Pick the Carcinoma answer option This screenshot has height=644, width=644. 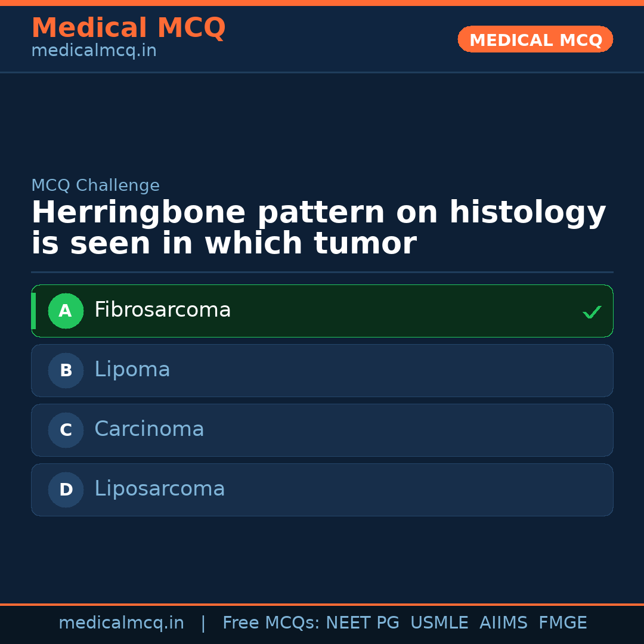coord(149,429)
